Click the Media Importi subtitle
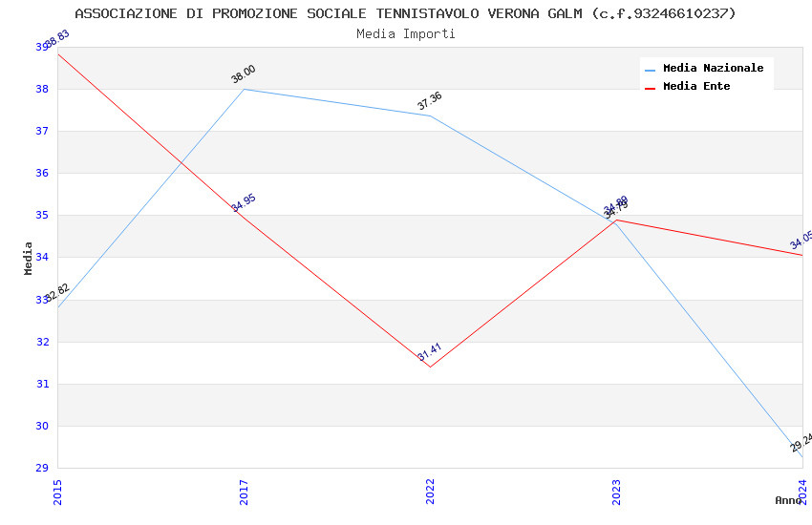This screenshot has width=812, height=525. tap(406, 34)
